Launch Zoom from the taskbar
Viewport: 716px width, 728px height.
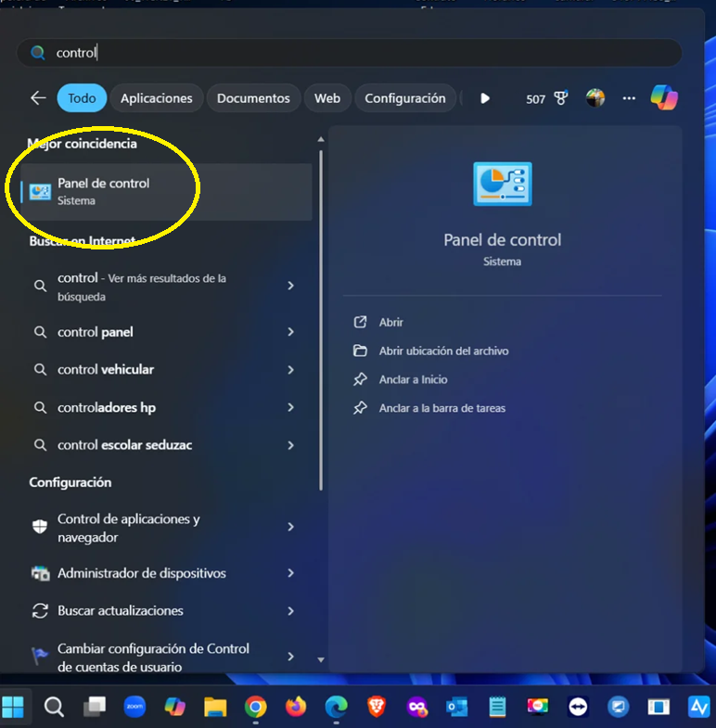(x=134, y=708)
